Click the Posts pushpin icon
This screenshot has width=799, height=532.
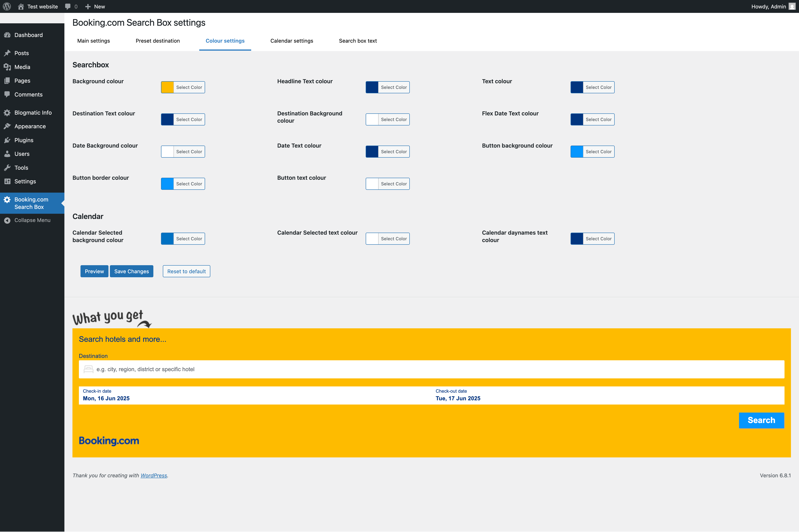7,53
